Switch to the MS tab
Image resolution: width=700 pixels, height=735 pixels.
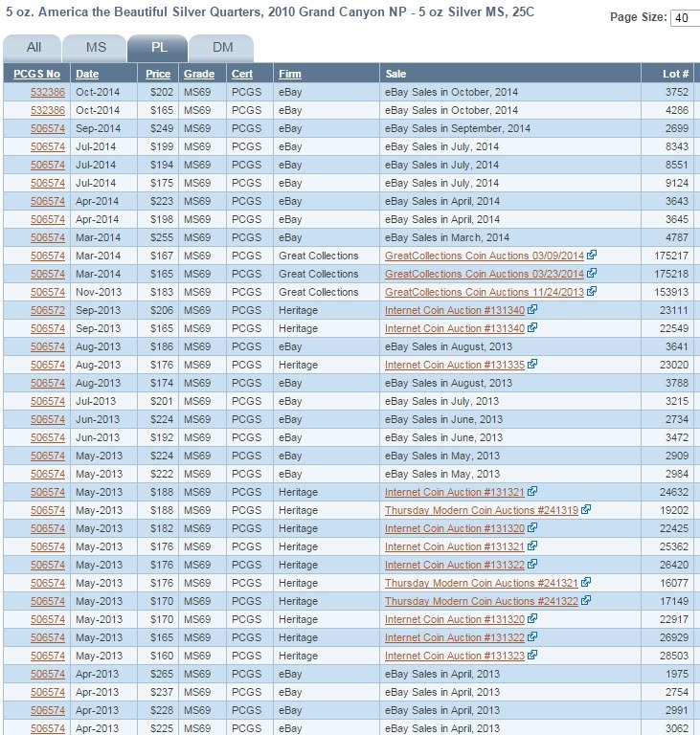coord(96,48)
